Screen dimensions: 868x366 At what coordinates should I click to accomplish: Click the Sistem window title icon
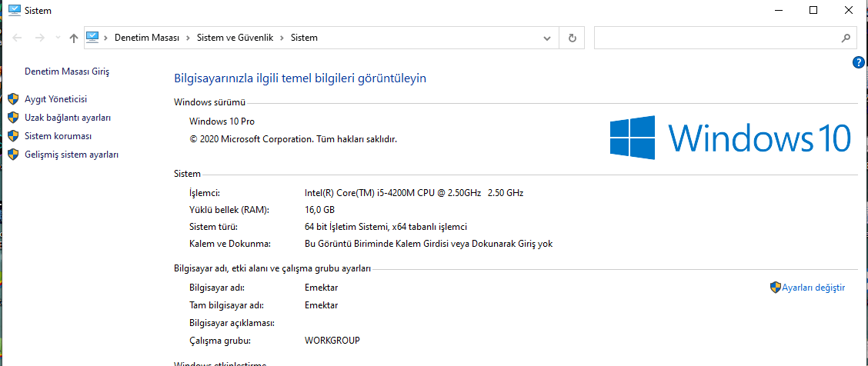[x=15, y=10]
